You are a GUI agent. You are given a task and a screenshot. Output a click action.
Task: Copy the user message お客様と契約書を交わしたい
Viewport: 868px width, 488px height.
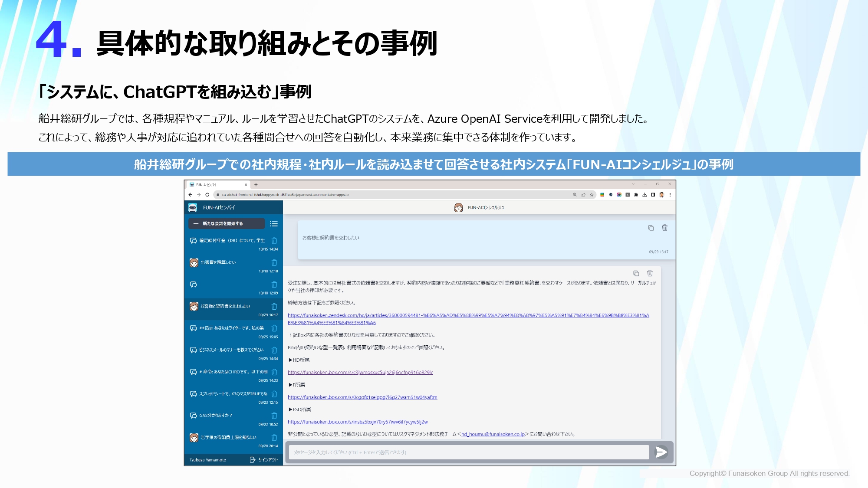pos(651,228)
